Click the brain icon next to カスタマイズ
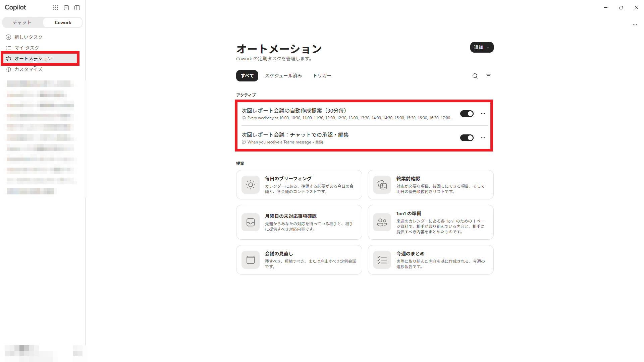 [8, 69]
